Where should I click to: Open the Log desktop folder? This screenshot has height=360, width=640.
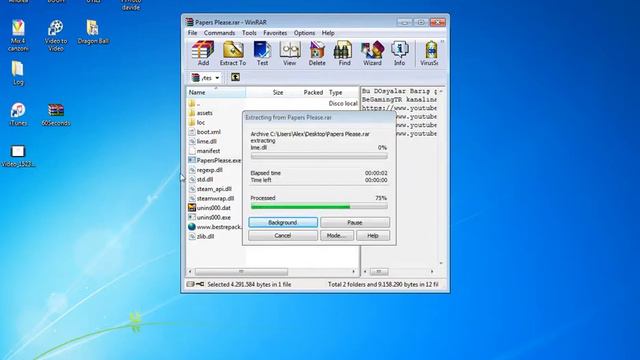point(18,73)
